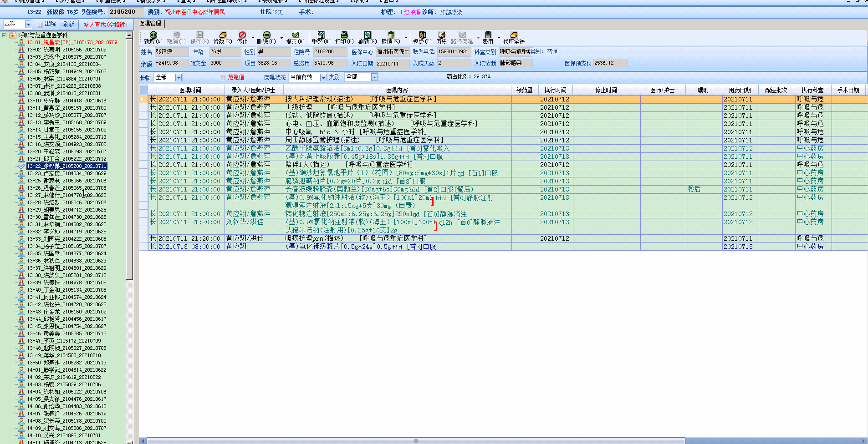Switch to the 医嘱管理 tab
The width and height of the screenshot is (868, 444).
coord(150,24)
